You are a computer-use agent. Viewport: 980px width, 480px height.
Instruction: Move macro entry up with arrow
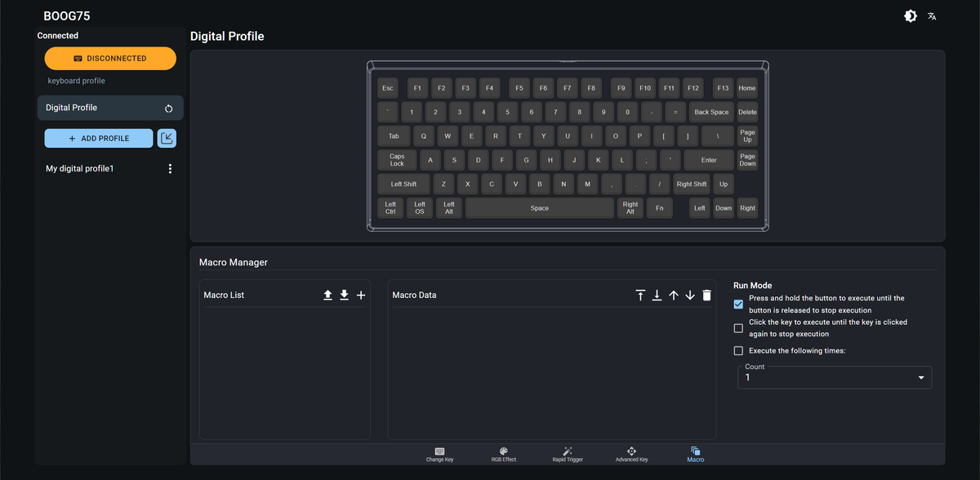673,295
